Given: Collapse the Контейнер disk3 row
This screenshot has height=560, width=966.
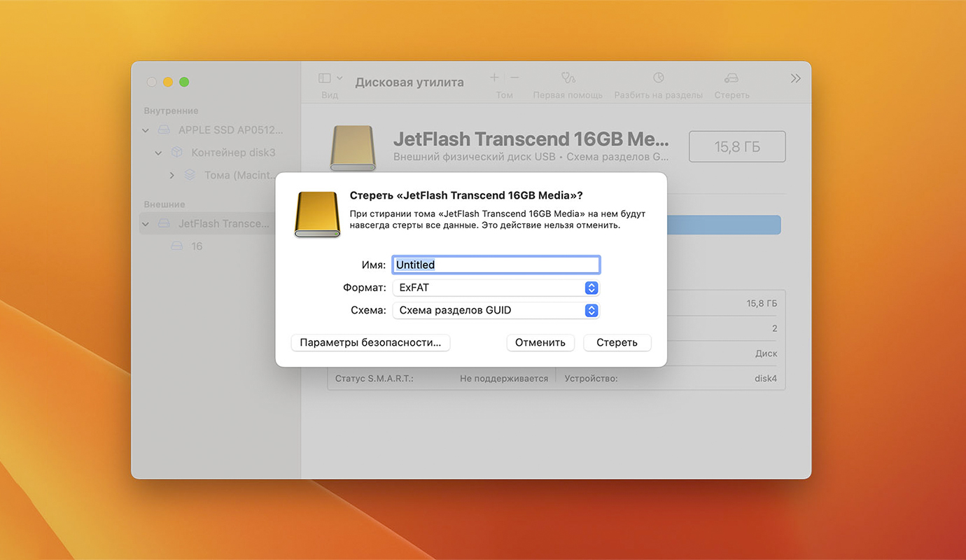Looking at the screenshot, I should point(158,153).
